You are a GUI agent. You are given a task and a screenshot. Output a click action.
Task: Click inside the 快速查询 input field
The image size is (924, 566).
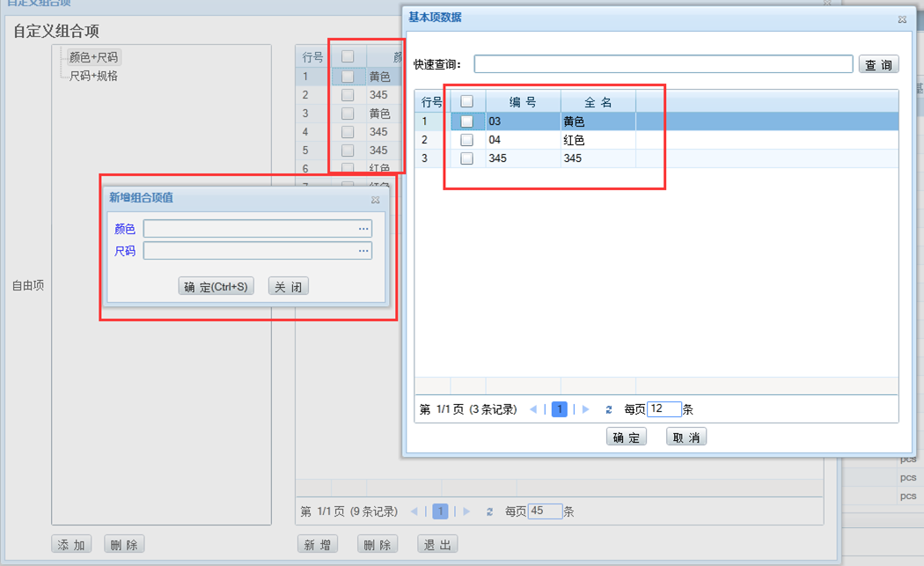point(660,63)
